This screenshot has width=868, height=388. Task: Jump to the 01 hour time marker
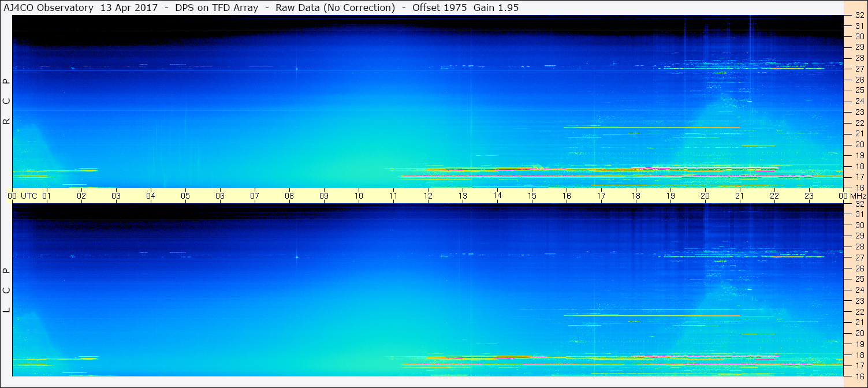point(47,196)
